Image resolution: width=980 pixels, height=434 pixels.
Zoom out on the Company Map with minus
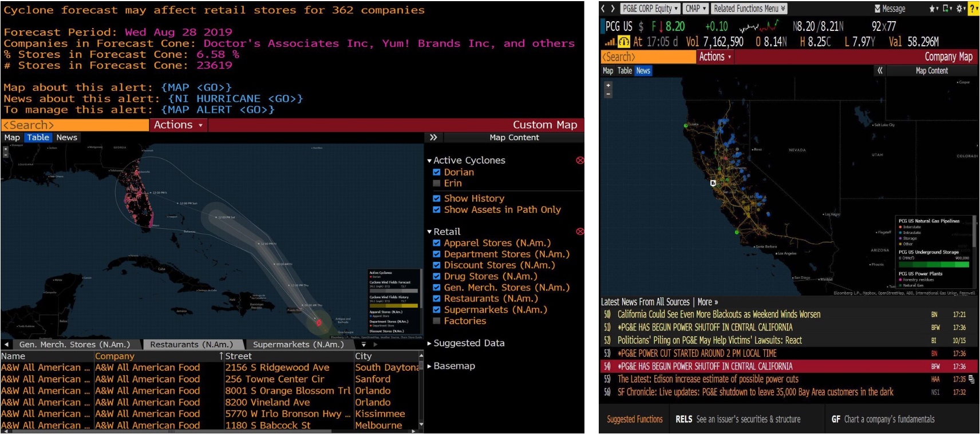point(608,93)
